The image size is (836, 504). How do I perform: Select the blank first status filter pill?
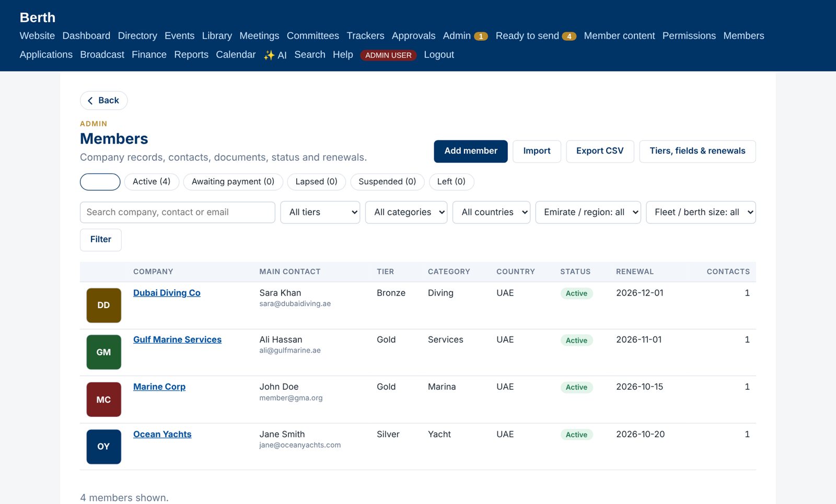click(x=100, y=182)
